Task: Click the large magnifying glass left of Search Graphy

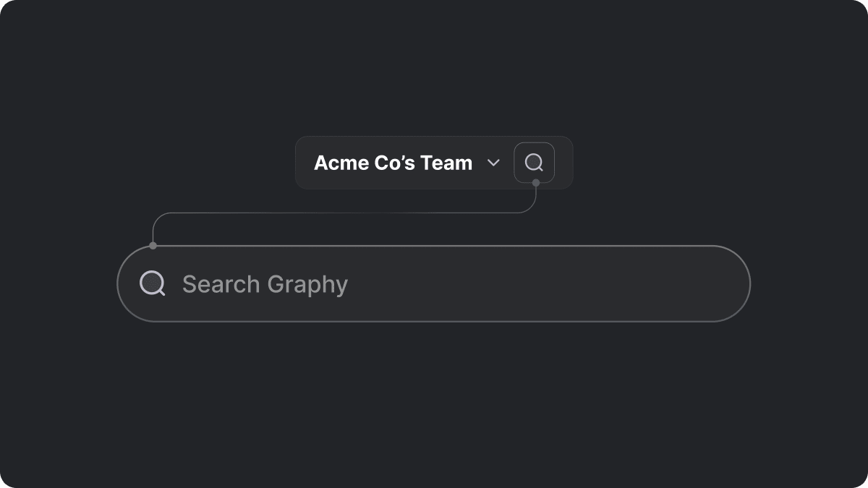Action: pos(152,283)
